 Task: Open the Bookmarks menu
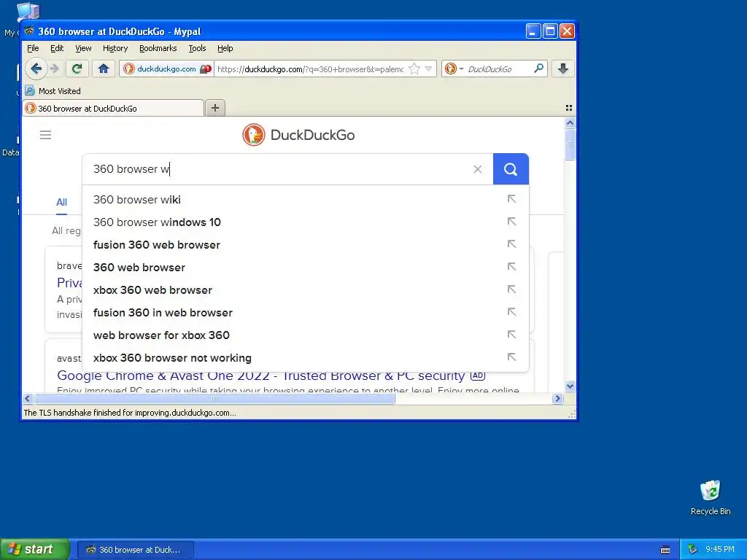click(158, 48)
